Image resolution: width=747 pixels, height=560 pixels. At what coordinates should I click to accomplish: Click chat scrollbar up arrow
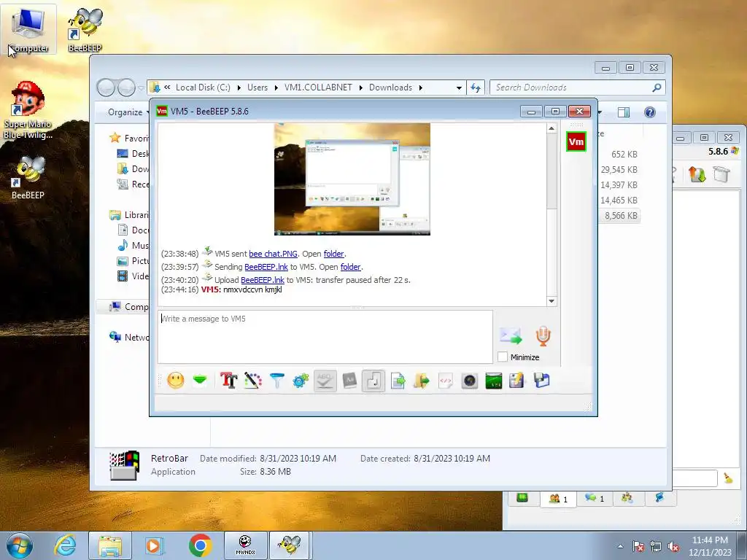(x=551, y=128)
